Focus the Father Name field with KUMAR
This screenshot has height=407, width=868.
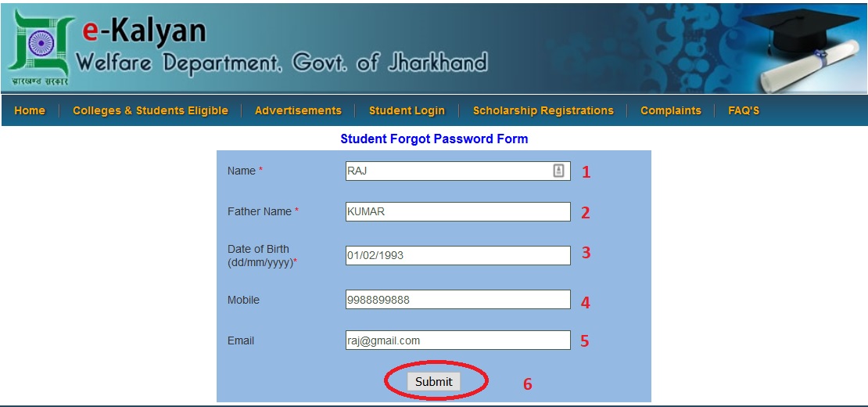(x=457, y=211)
